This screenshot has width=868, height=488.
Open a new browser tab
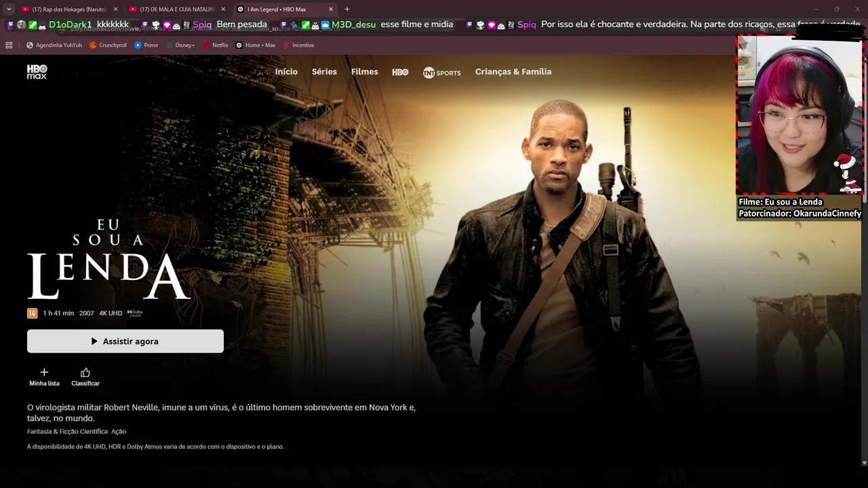click(x=347, y=9)
